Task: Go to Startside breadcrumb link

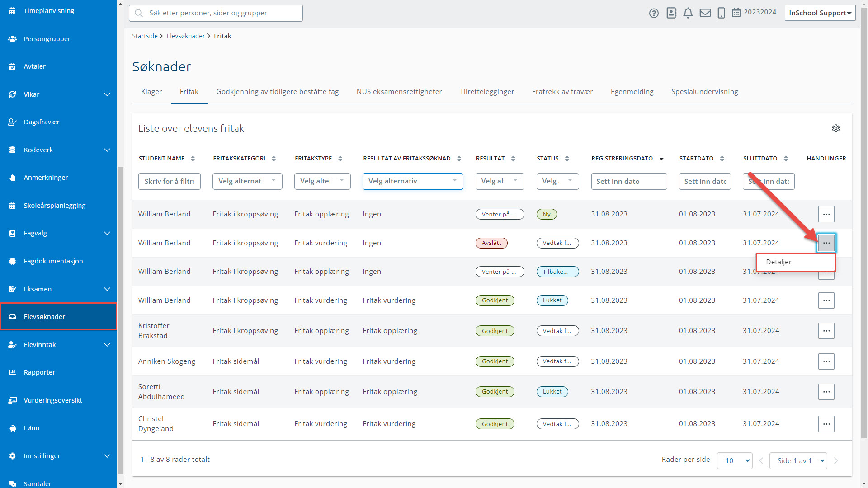Action: (145, 36)
